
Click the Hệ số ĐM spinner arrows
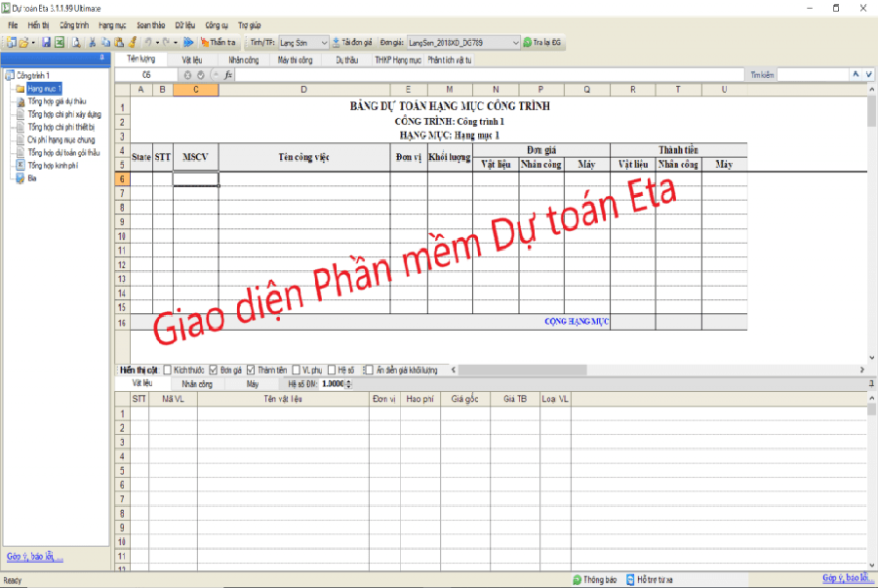pyautogui.click(x=349, y=384)
